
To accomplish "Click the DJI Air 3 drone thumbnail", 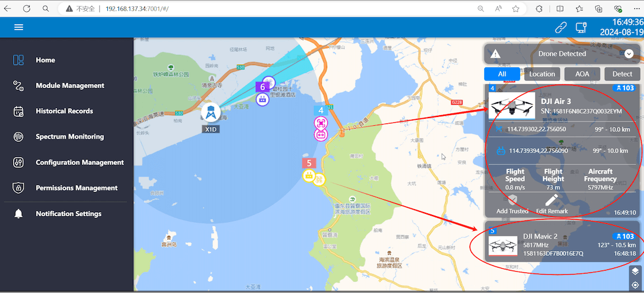I will pyautogui.click(x=508, y=106).
